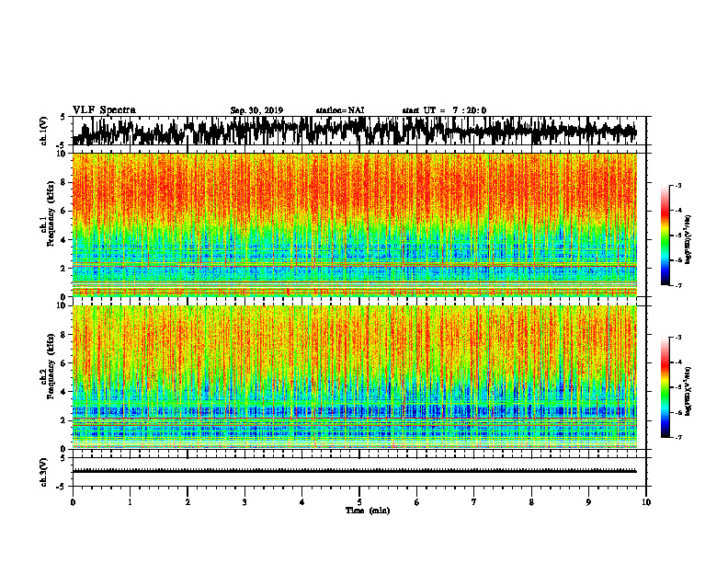728x563 pixels.
Task: Click time axis tick label "8"
Action: pyautogui.click(x=531, y=502)
